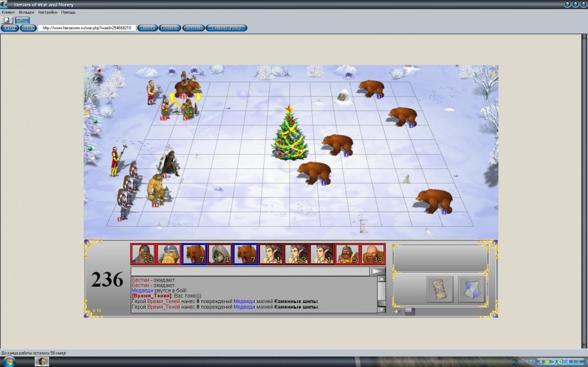The height and width of the screenshot is (367, 588).
Task: Toggle the battle sound speaker icon
Action: click(397, 311)
